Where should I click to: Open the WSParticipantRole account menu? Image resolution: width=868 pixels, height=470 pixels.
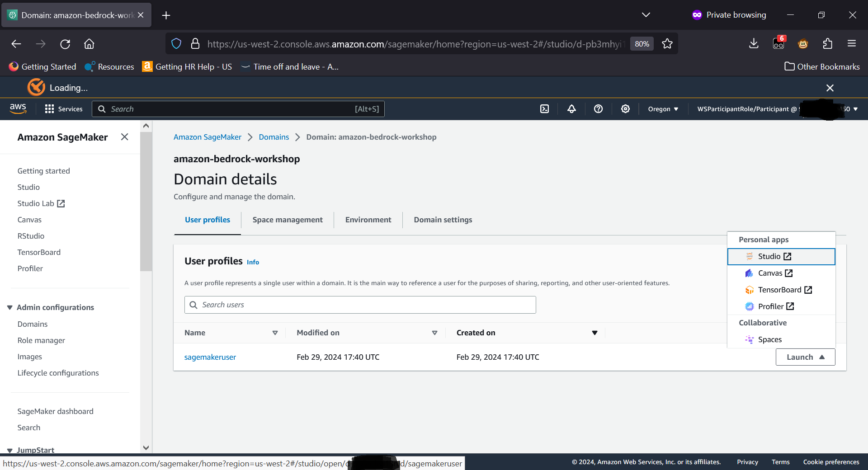tap(777, 109)
